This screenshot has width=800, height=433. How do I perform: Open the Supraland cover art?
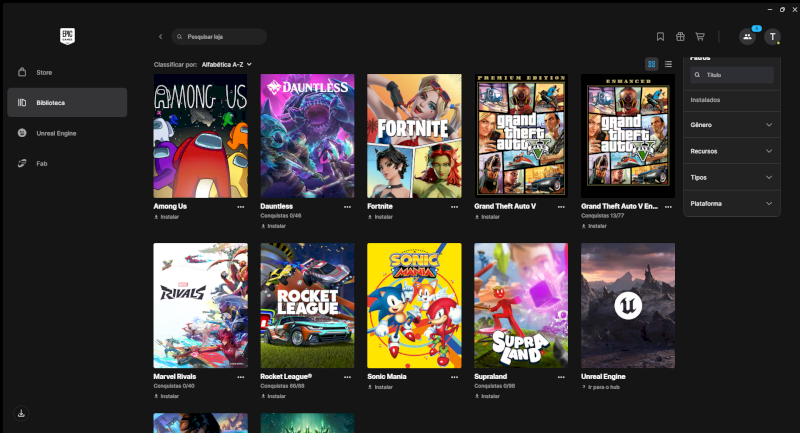[521, 305]
